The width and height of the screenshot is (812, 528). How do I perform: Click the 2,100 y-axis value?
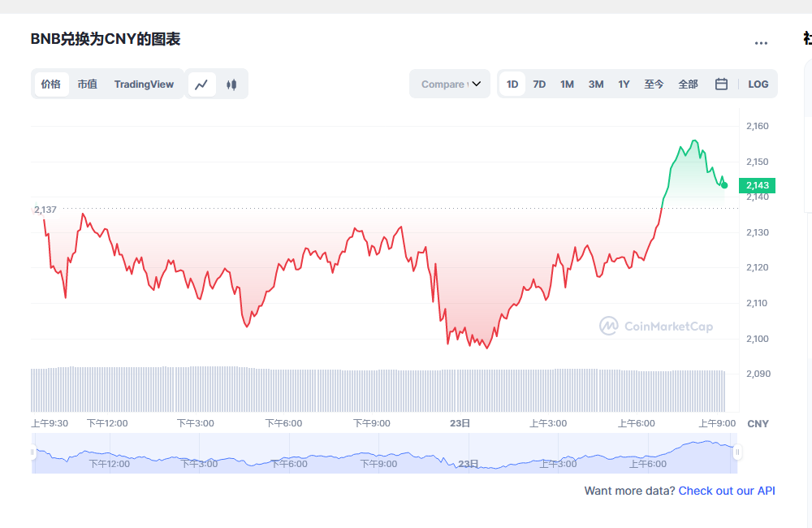click(x=757, y=339)
